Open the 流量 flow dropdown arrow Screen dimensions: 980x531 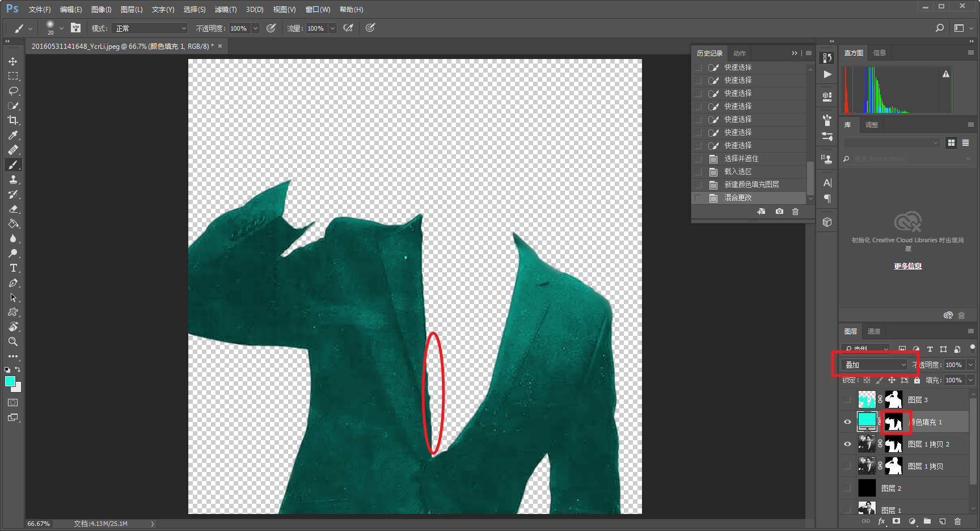[x=332, y=28]
